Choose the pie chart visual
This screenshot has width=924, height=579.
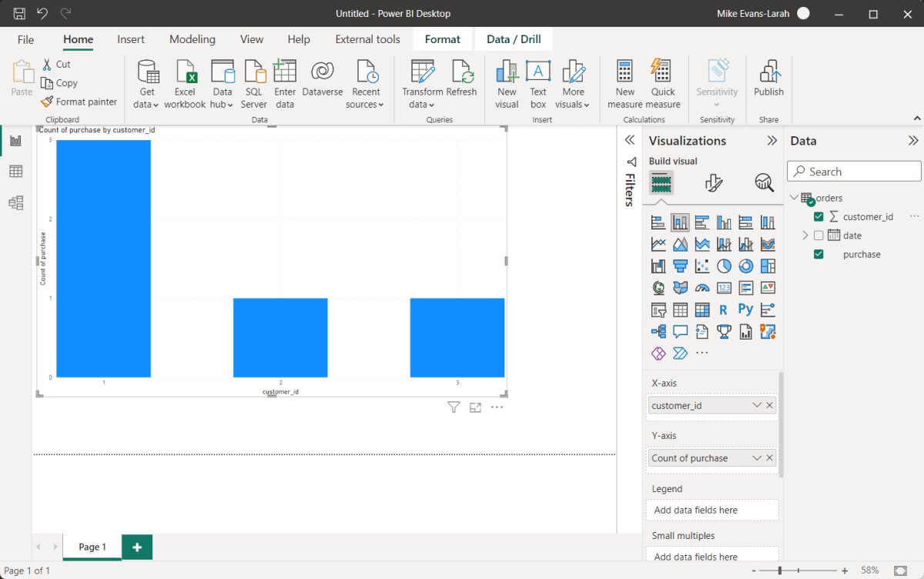click(724, 266)
